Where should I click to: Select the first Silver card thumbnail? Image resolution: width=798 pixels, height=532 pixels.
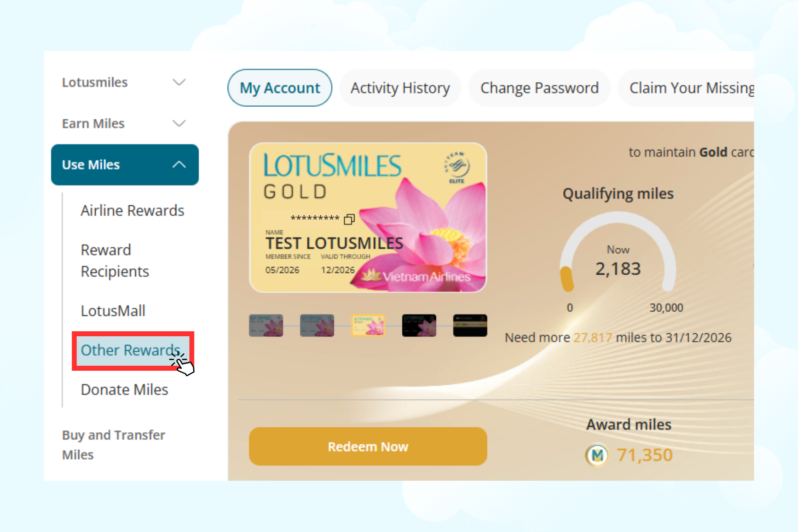[266, 325]
